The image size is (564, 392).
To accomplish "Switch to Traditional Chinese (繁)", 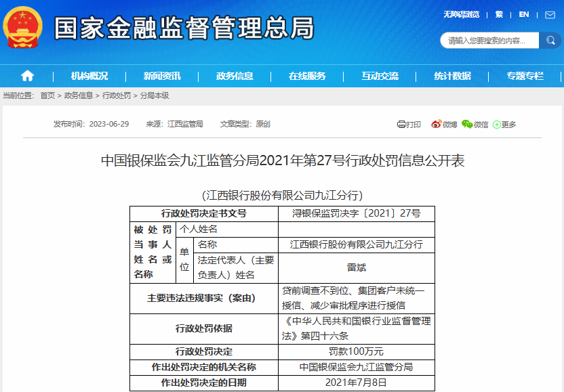I will coord(499,14).
